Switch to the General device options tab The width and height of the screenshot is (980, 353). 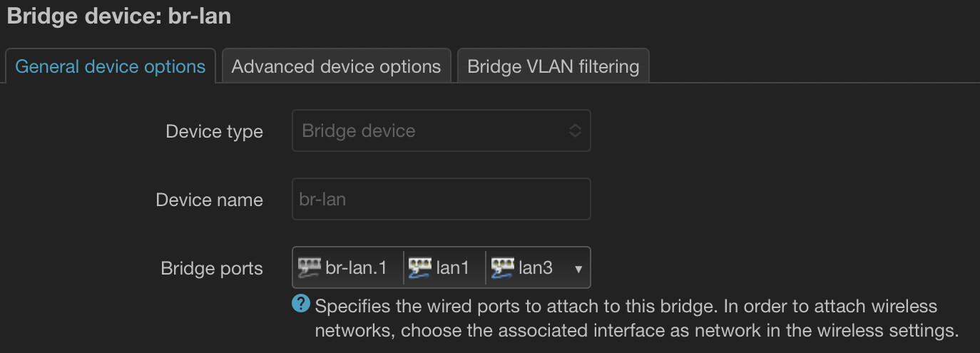(x=111, y=67)
